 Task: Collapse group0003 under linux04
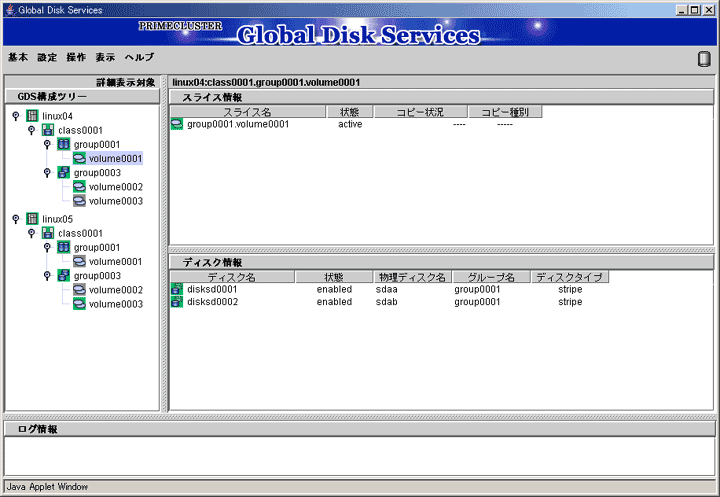click(x=47, y=173)
